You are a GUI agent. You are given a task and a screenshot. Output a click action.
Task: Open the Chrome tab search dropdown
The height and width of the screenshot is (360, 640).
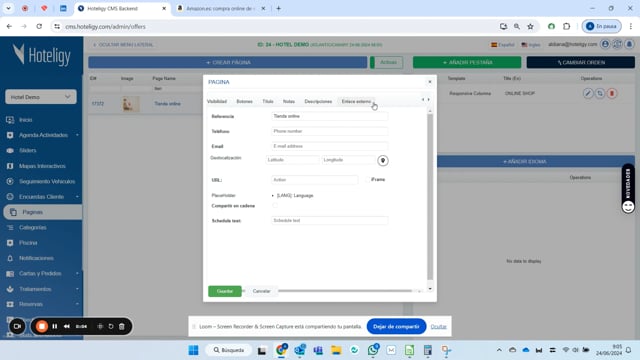click(8, 8)
